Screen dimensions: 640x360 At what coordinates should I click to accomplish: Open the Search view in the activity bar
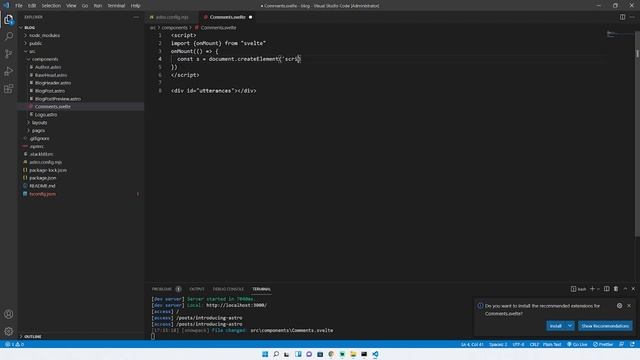tap(9, 36)
